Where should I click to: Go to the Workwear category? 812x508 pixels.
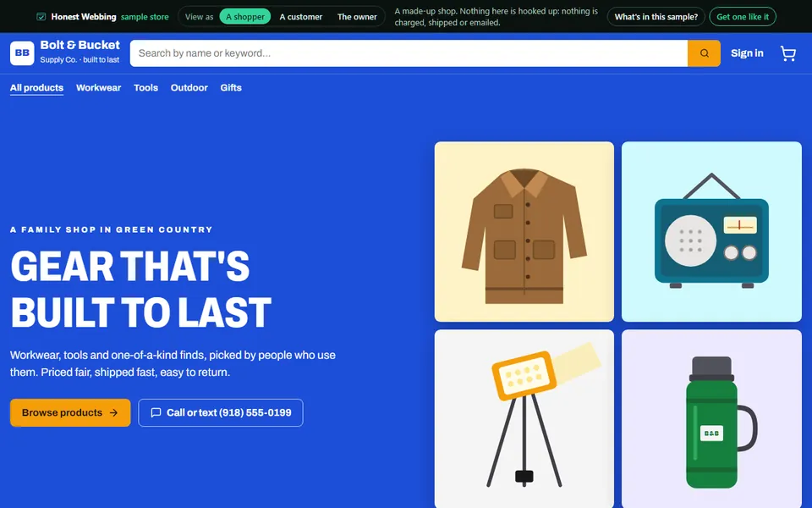pyautogui.click(x=98, y=87)
